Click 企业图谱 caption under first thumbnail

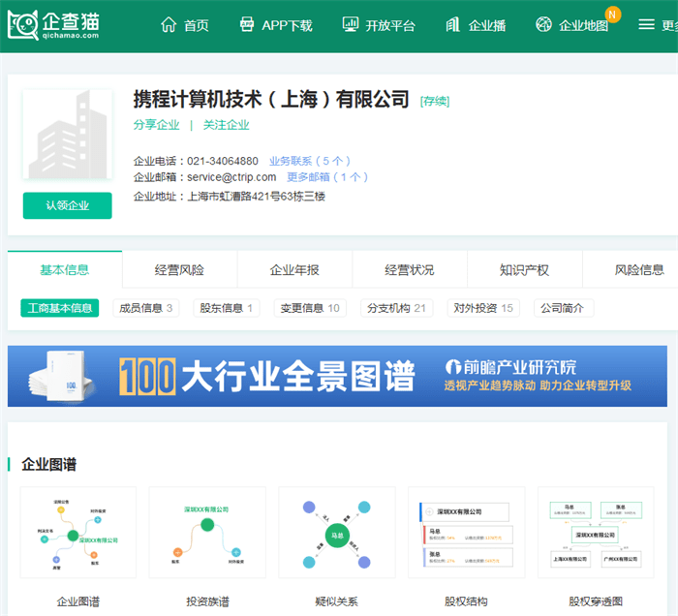78,601
